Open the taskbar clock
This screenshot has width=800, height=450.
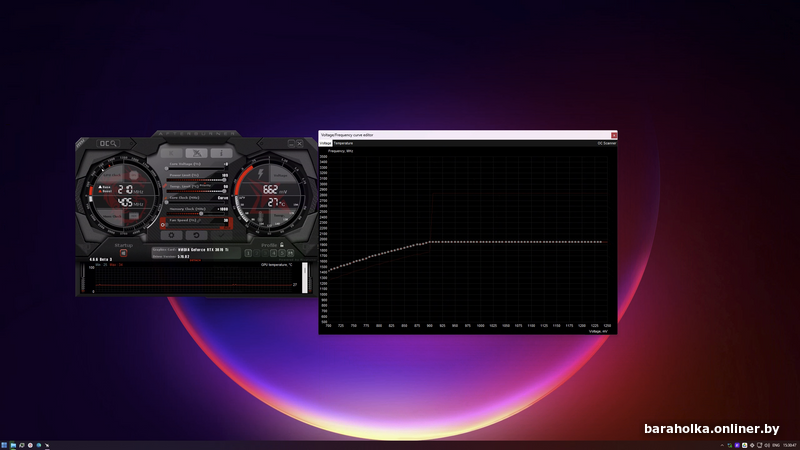click(790, 445)
